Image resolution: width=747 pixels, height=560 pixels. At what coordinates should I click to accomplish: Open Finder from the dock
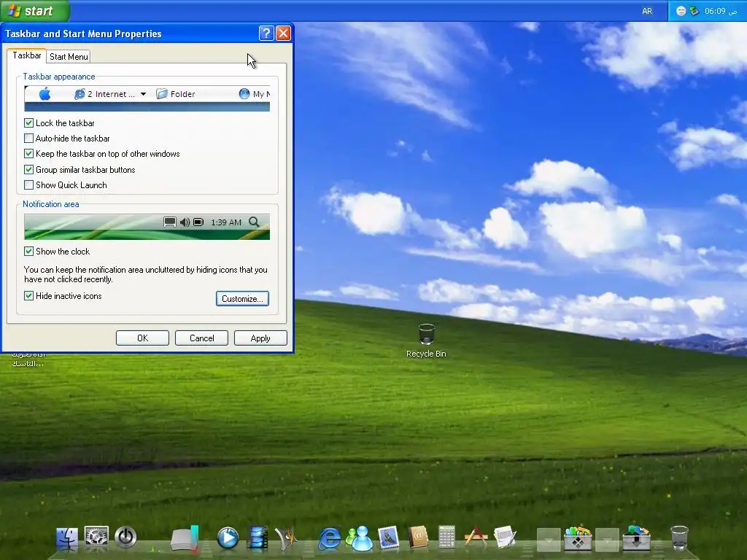(66, 538)
